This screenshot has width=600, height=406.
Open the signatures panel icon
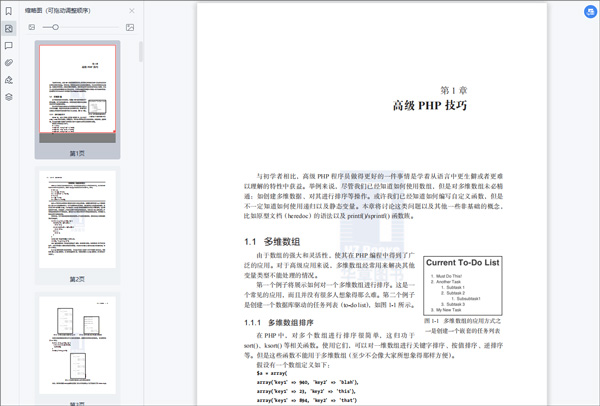[x=8, y=80]
